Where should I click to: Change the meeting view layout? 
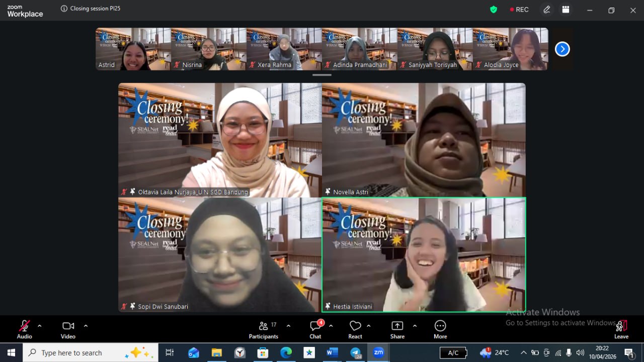(x=566, y=10)
